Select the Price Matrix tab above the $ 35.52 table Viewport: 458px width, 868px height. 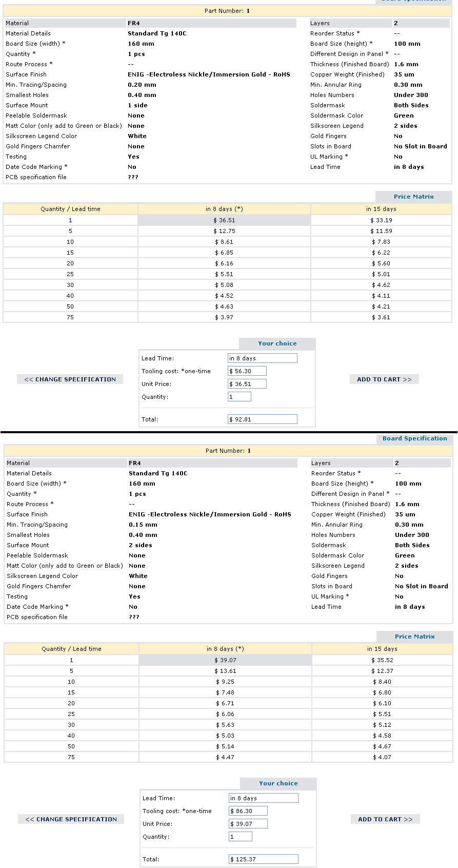(414, 636)
